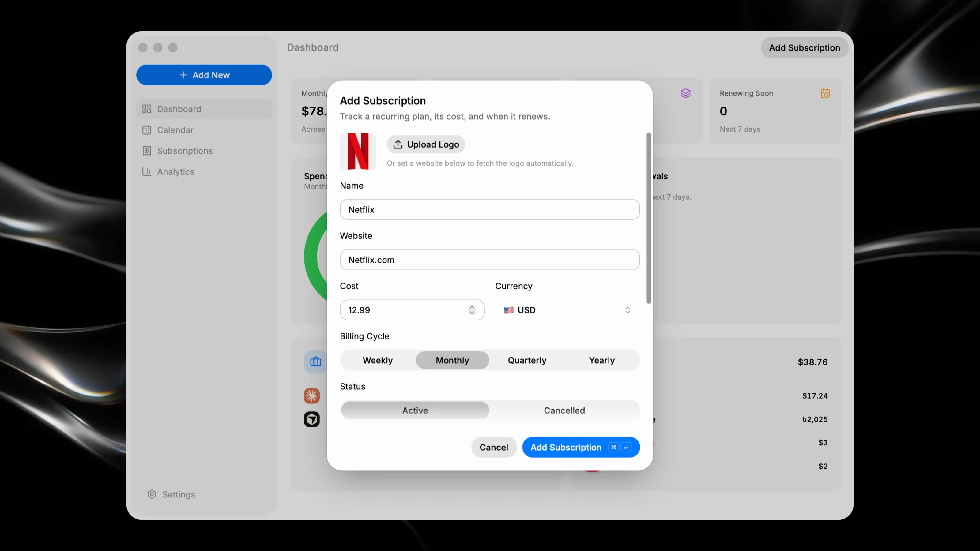Click the Settings gear icon
The width and height of the screenshot is (980, 551).
point(152,494)
